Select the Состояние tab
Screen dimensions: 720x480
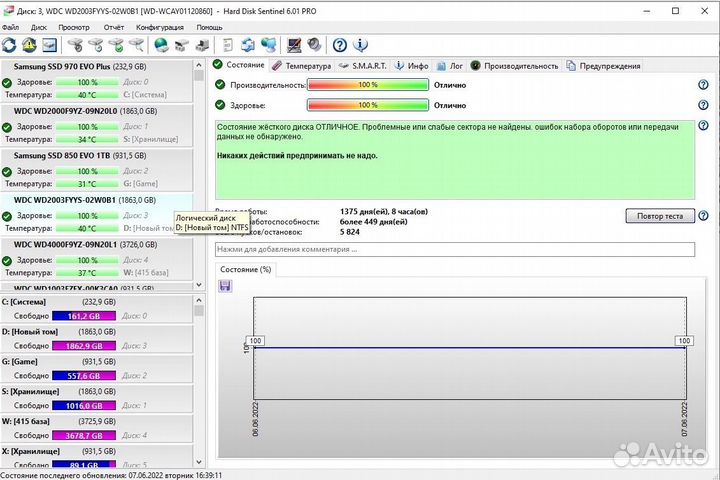239,65
